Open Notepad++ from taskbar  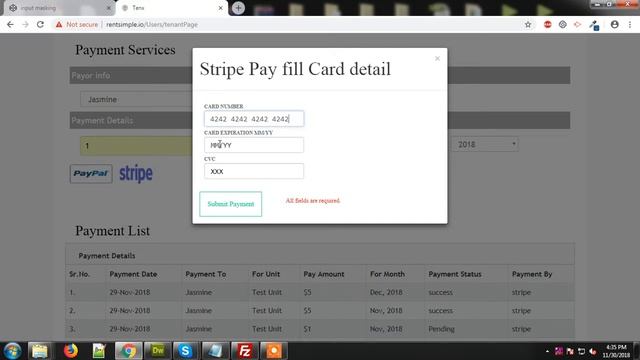[98, 351]
